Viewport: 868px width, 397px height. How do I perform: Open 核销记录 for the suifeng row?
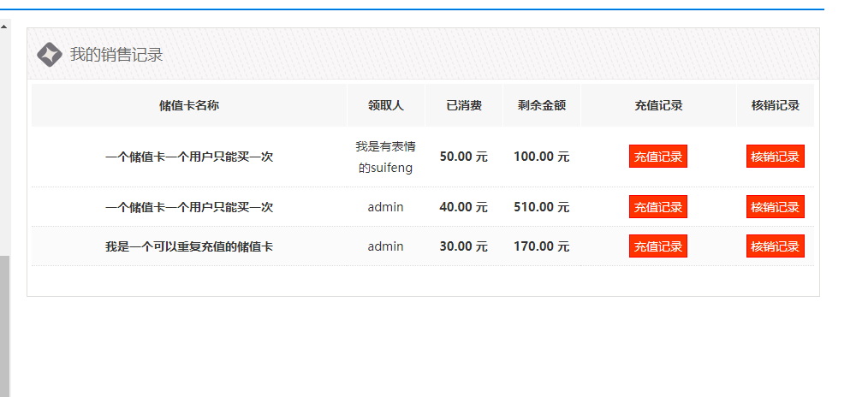pyautogui.click(x=775, y=157)
